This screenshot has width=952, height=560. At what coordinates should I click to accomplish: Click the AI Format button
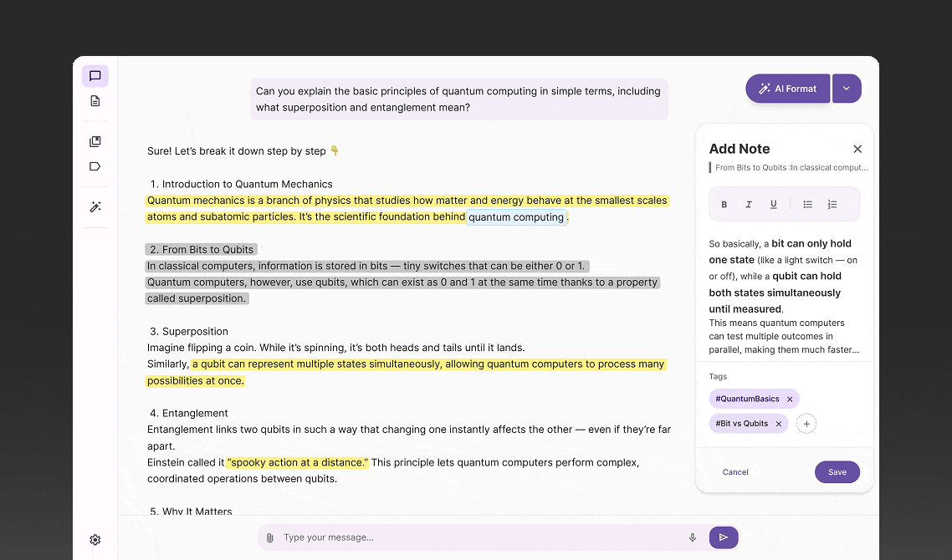point(787,89)
